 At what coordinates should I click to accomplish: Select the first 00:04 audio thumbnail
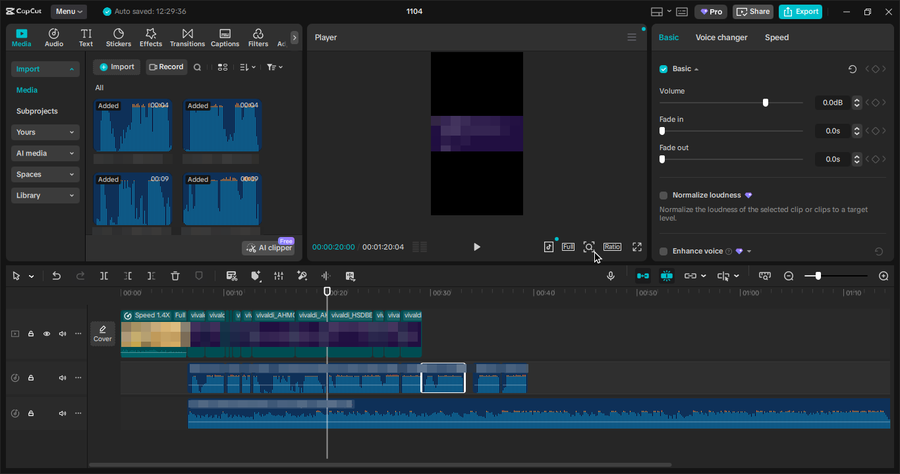click(133, 126)
